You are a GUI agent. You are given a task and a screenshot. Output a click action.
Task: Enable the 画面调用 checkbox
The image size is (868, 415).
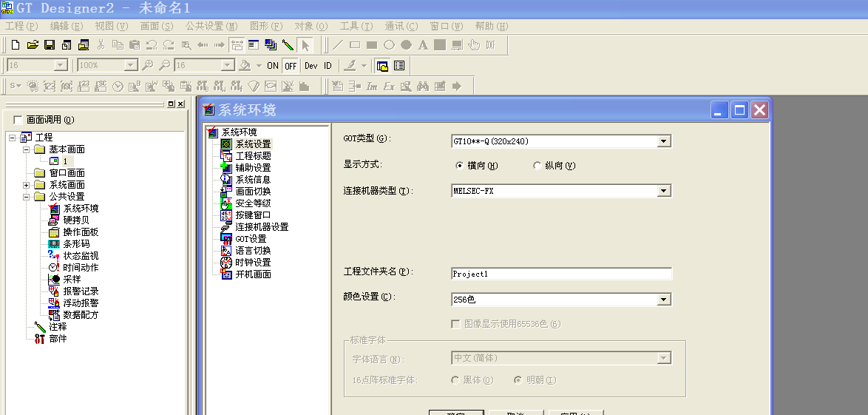pos(18,120)
